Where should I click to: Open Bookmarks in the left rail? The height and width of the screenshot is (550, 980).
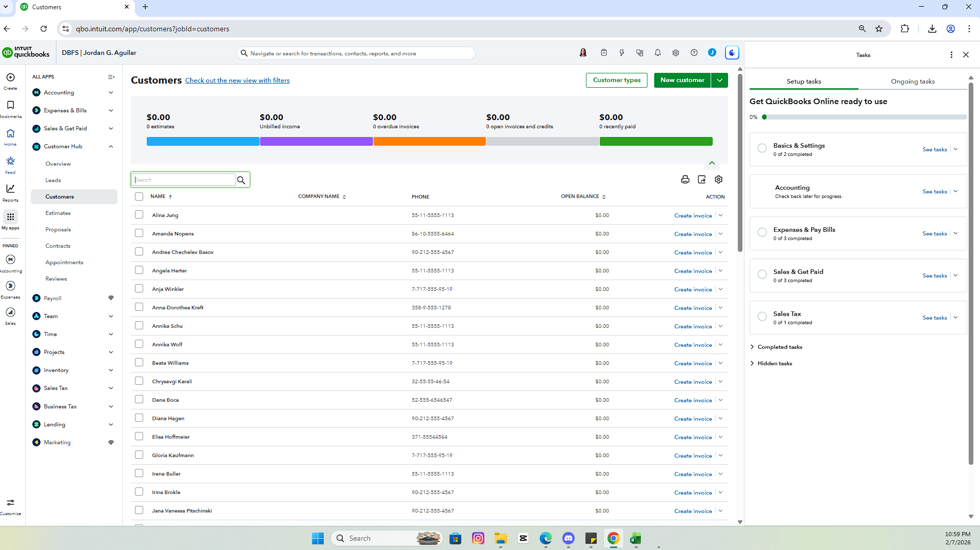click(x=10, y=105)
